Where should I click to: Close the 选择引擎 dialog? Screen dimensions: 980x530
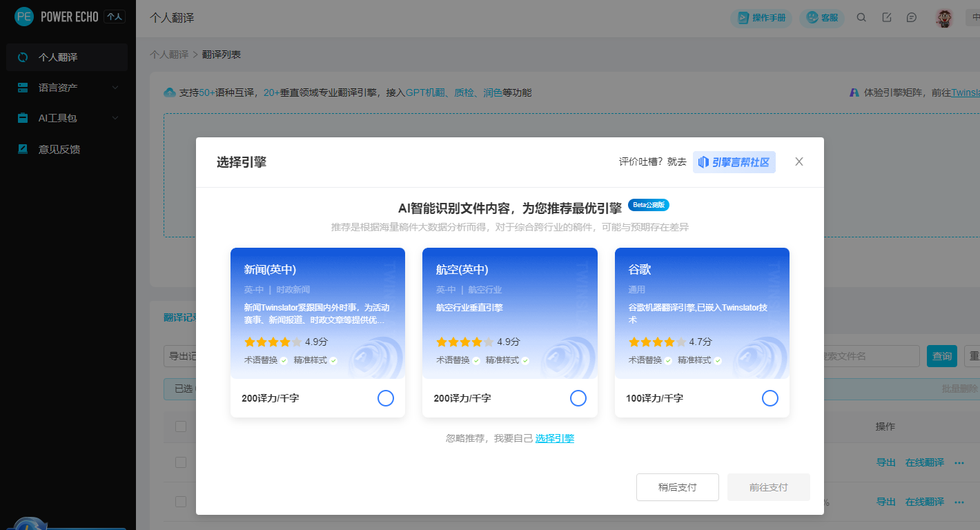[799, 161]
